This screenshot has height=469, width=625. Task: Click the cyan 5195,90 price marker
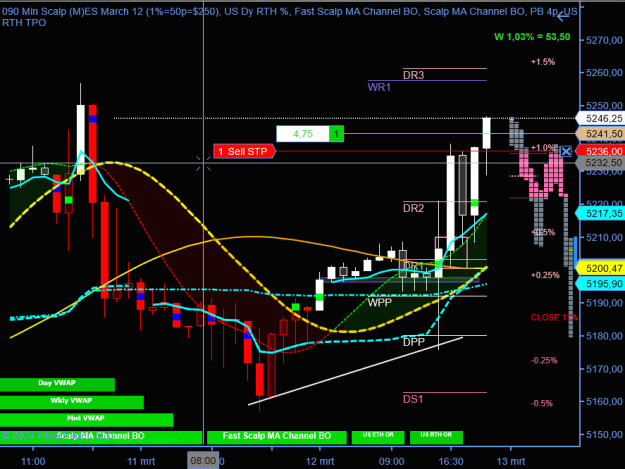pos(599,284)
